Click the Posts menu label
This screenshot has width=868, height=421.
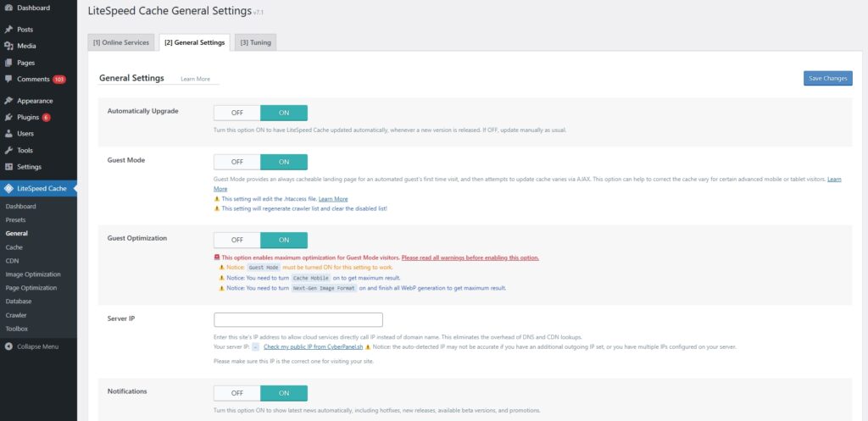25,30
